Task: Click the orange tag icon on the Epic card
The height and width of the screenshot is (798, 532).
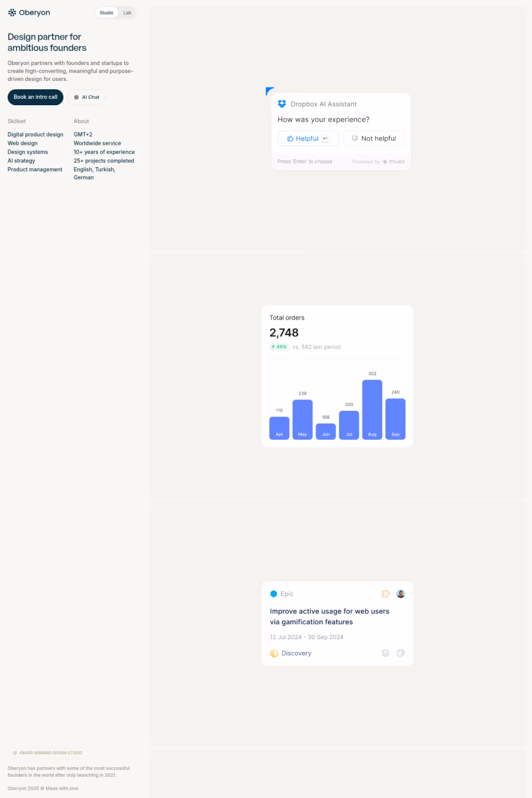Action: 385,593
